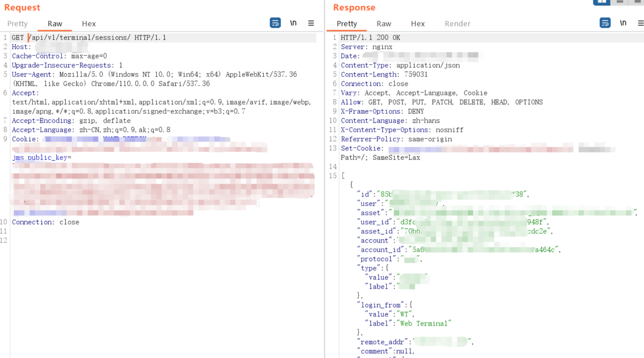Switch Response view to Hex tab
The width and height of the screenshot is (644, 358).
[418, 24]
